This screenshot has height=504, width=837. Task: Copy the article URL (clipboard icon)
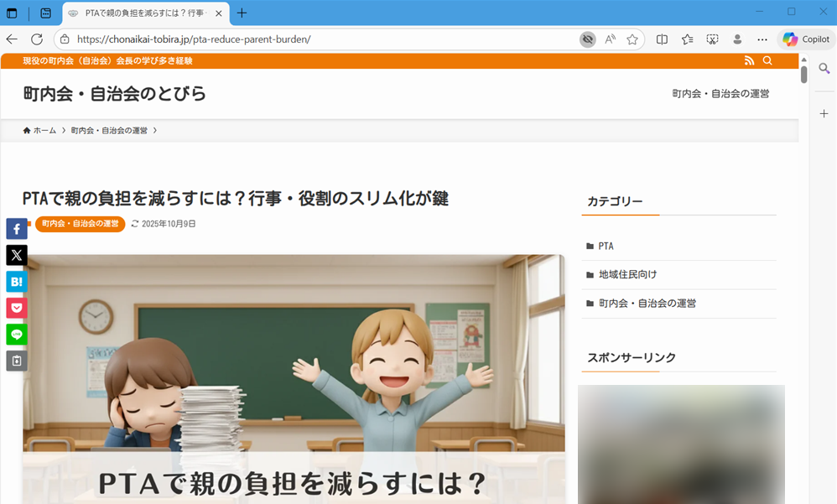tap(16, 361)
